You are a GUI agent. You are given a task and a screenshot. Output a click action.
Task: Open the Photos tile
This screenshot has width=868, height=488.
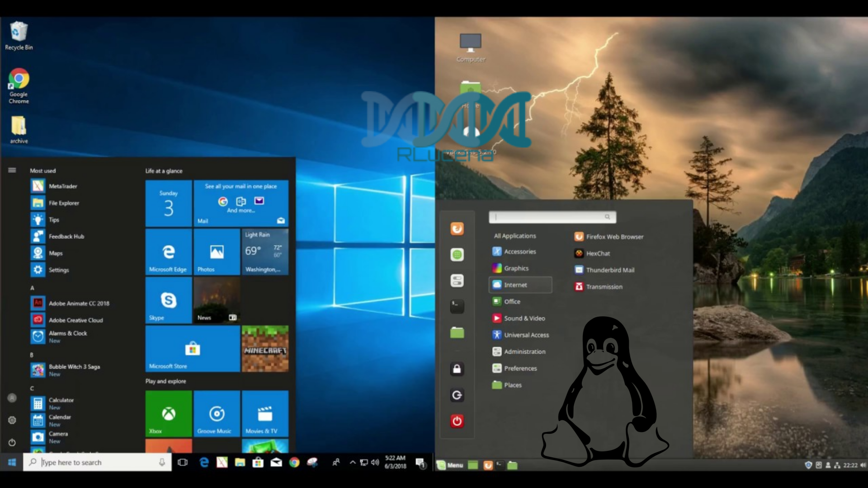coord(217,252)
